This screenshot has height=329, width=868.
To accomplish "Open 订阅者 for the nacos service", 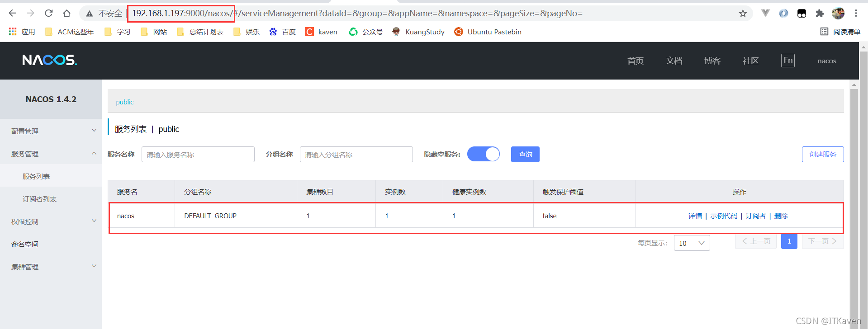I will coord(756,216).
